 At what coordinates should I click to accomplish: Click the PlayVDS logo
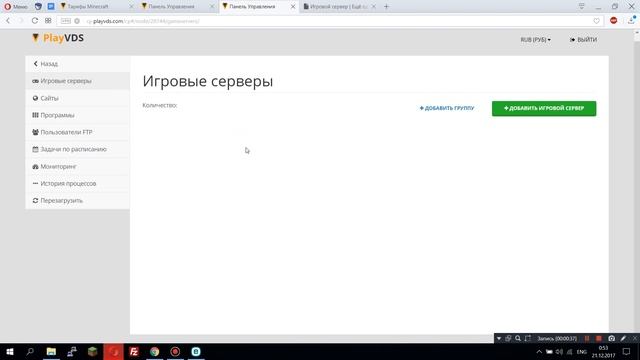coord(58,38)
